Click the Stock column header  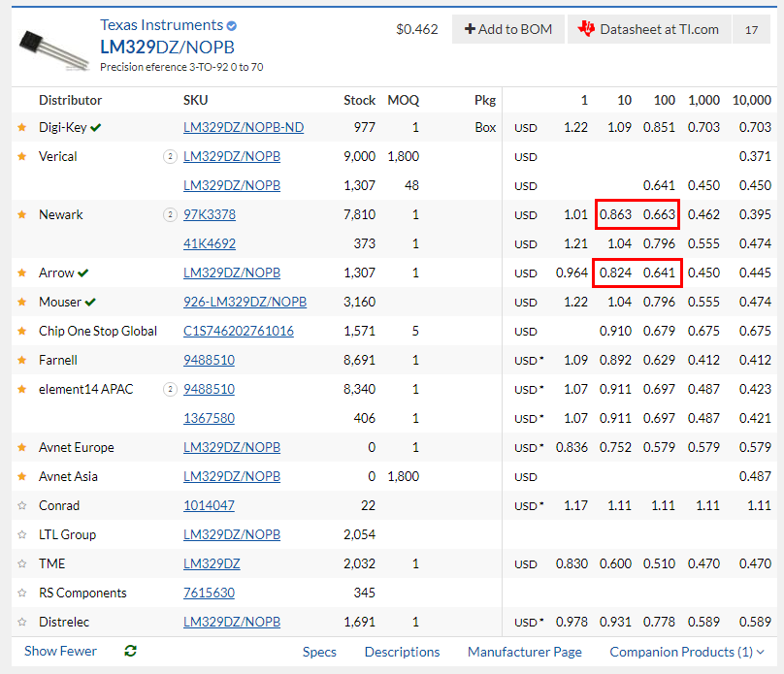(x=360, y=101)
